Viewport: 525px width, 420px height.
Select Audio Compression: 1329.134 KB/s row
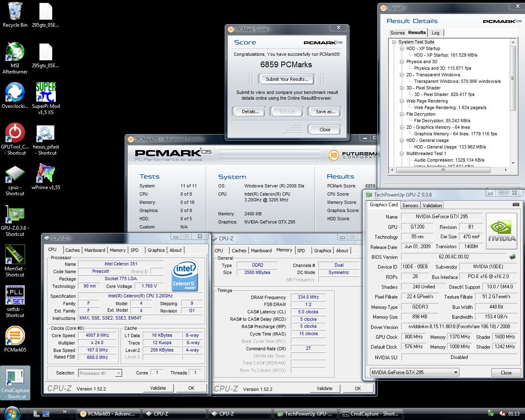(x=449, y=160)
